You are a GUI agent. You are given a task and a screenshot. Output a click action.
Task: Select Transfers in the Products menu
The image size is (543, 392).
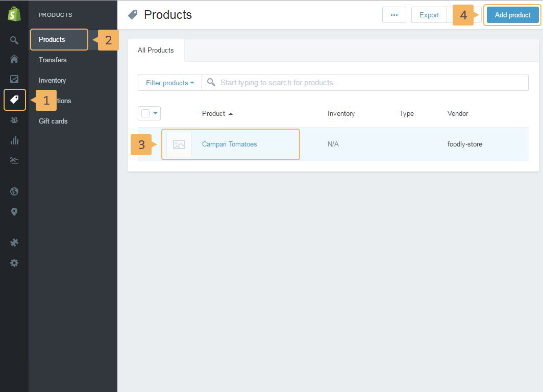pyautogui.click(x=53, y=60)
